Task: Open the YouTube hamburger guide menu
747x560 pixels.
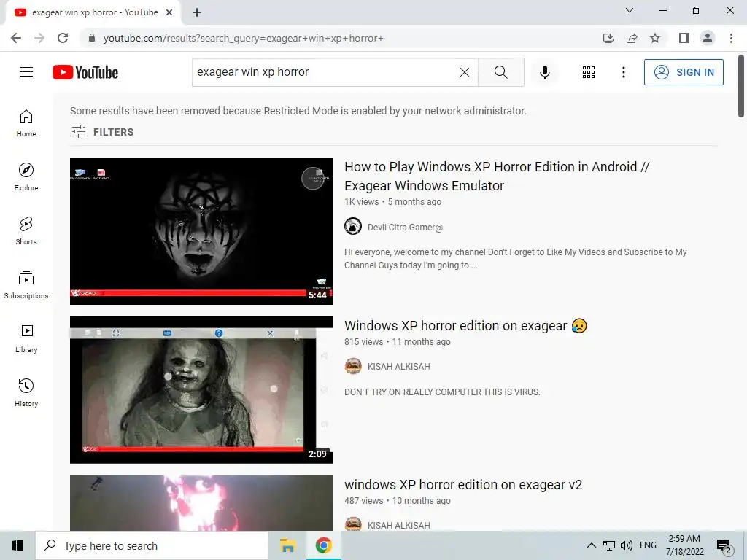Action: pos(26,72)
